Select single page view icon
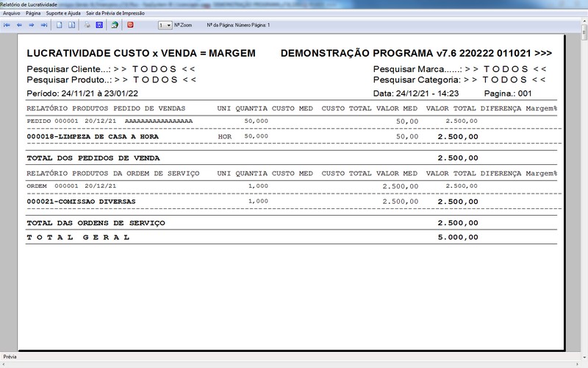Viewport: 588px width, 368px height. [60, 25]
